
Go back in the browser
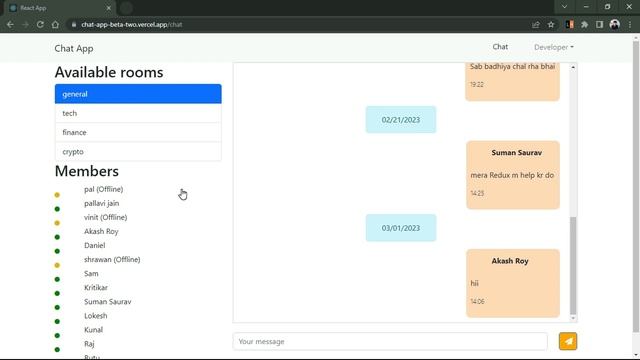click(x=10, y=24)
